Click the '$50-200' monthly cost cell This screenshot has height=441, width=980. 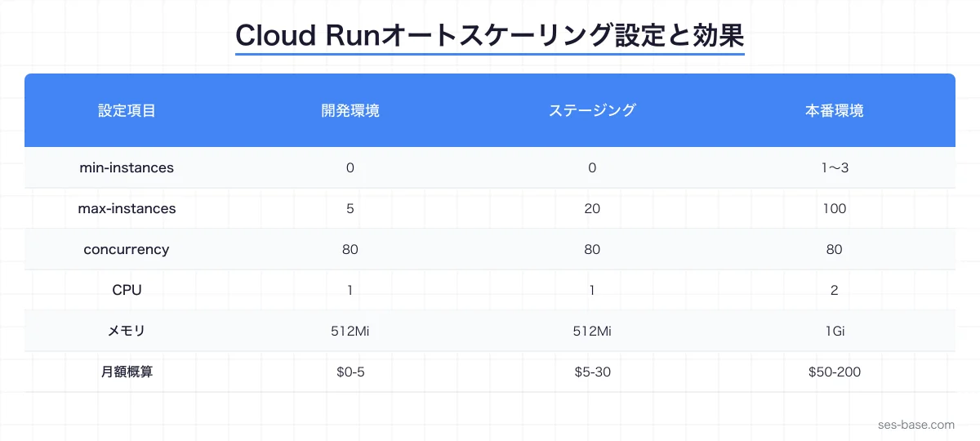834,372
